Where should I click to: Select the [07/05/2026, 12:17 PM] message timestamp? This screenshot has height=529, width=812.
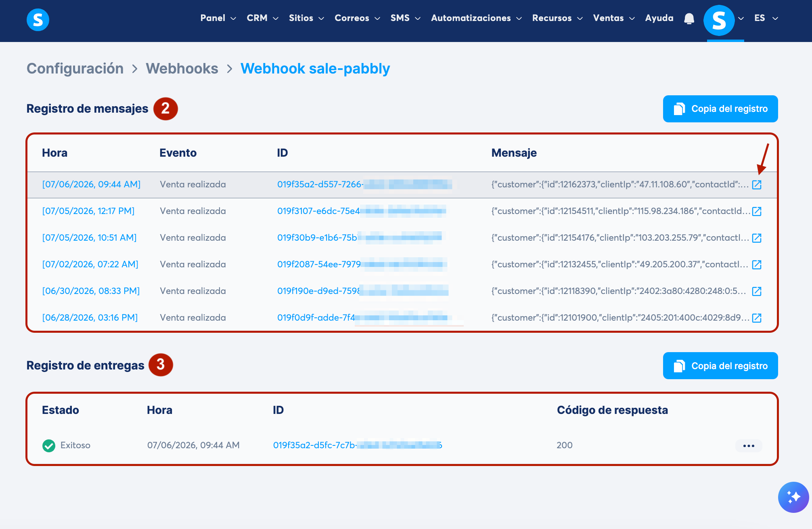point(88,211)
